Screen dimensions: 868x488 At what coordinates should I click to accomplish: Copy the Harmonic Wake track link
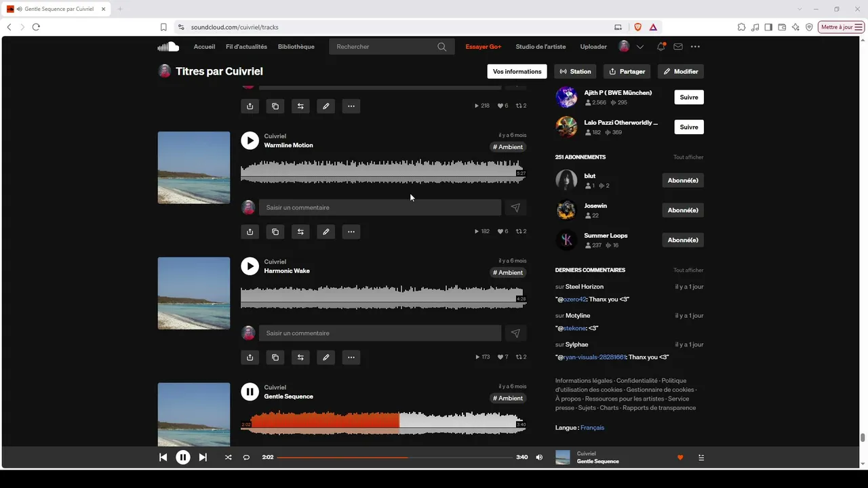coord(275,357)
